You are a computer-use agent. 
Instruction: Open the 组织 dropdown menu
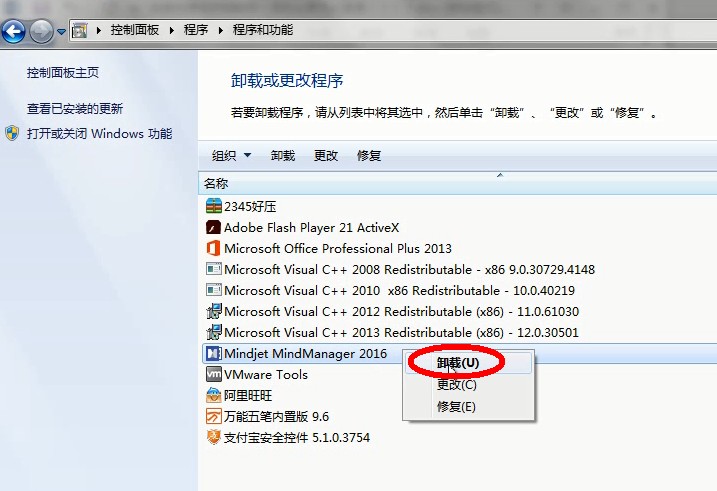pyautogui.click(x=231, y=156)
